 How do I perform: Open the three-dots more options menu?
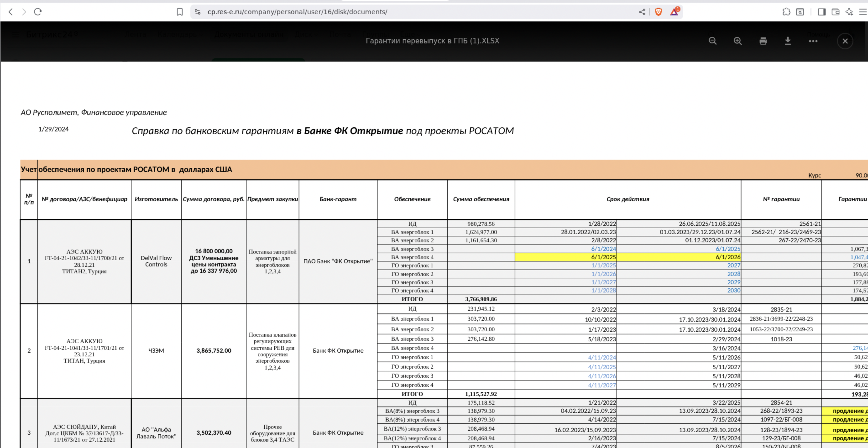click(x=813, y=41)
